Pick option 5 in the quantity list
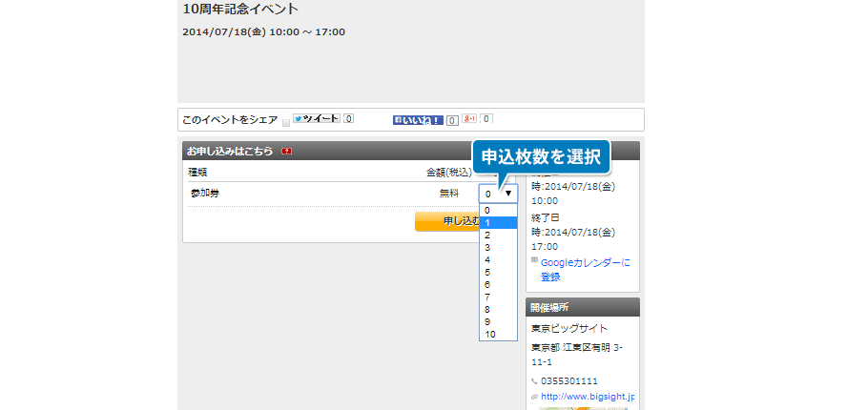The height and width of the screenshot is (410, 868). point(498,272)
